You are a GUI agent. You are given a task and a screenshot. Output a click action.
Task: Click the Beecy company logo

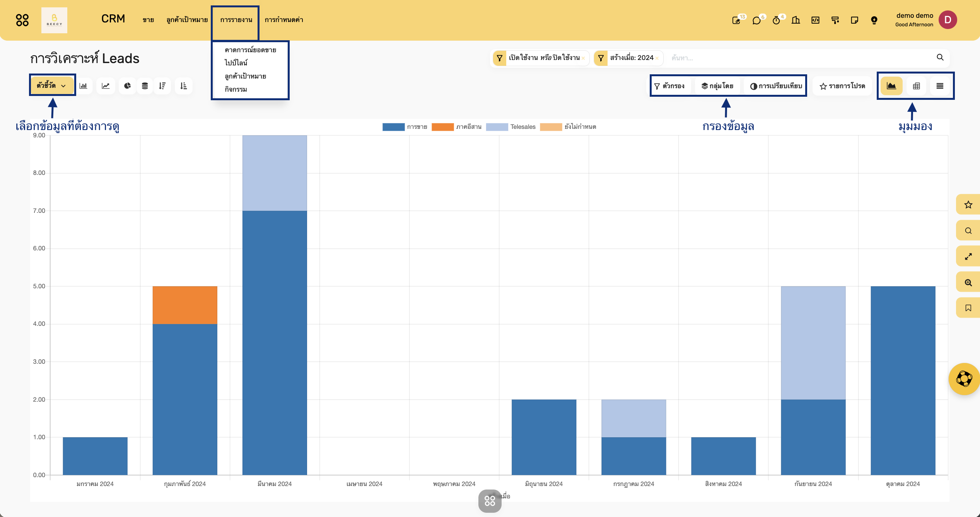pos(54,20)
